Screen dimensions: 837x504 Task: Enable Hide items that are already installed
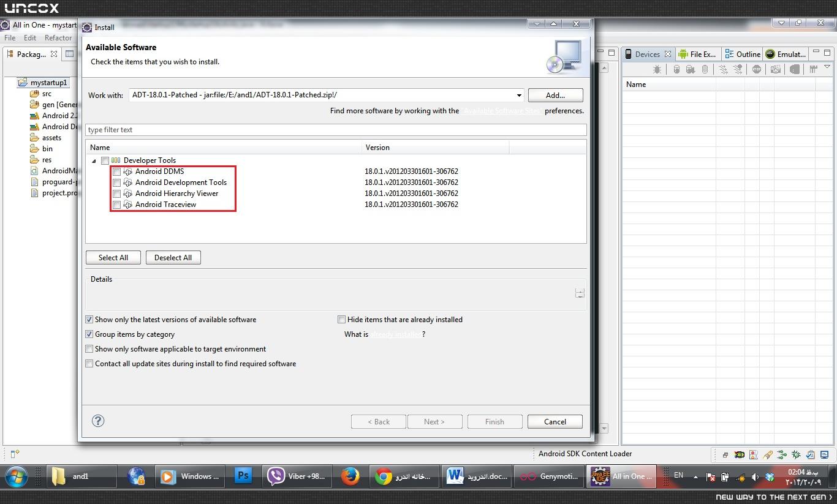click(342, 320)
